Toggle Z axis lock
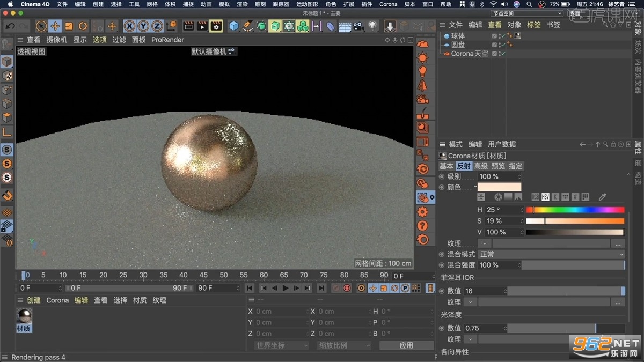 tap(157, 26)
